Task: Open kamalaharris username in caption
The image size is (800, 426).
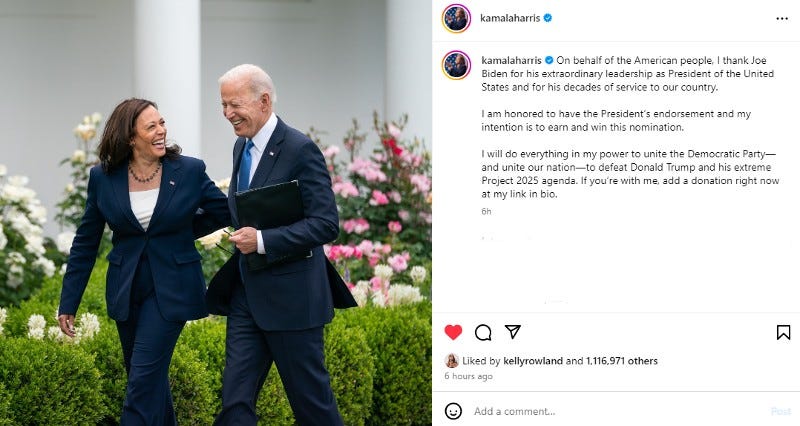Action: click(x=511, y=60)
